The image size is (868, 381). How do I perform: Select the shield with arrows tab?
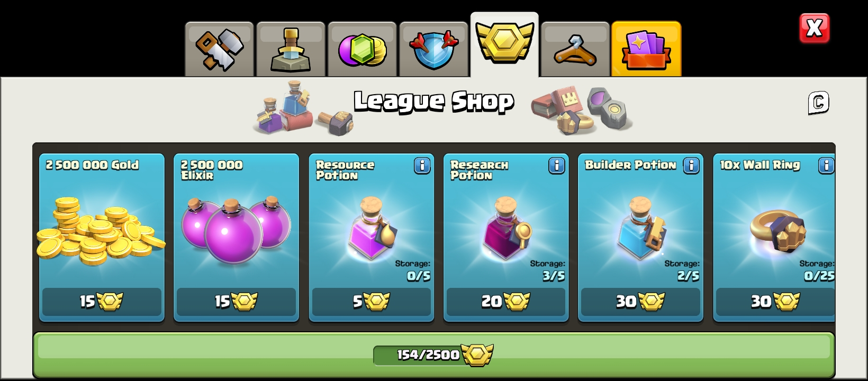point(433,49)
